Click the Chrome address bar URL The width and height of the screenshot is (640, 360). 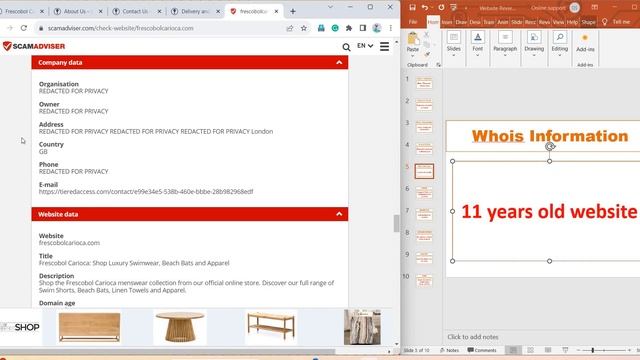[x=121, y=28]
